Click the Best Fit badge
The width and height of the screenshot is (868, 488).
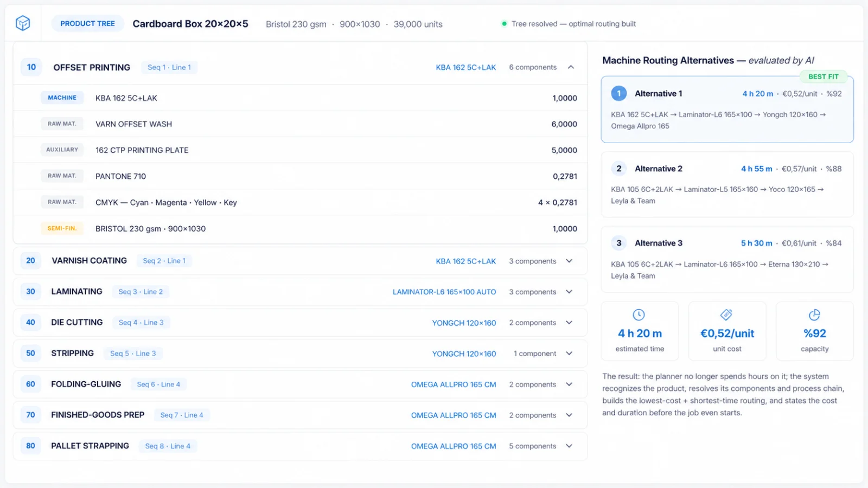[823, 76]
